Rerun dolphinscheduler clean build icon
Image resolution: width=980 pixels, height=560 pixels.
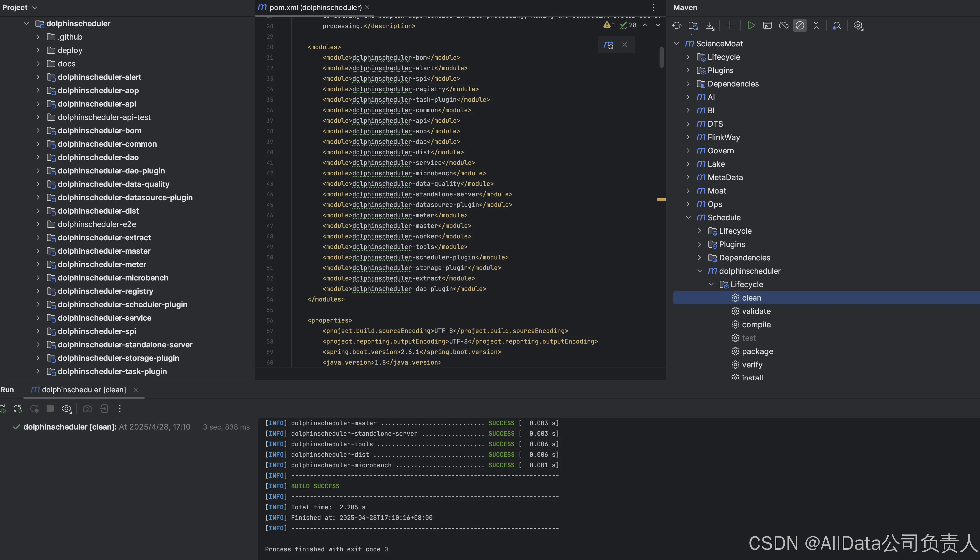tap(2, 409)
